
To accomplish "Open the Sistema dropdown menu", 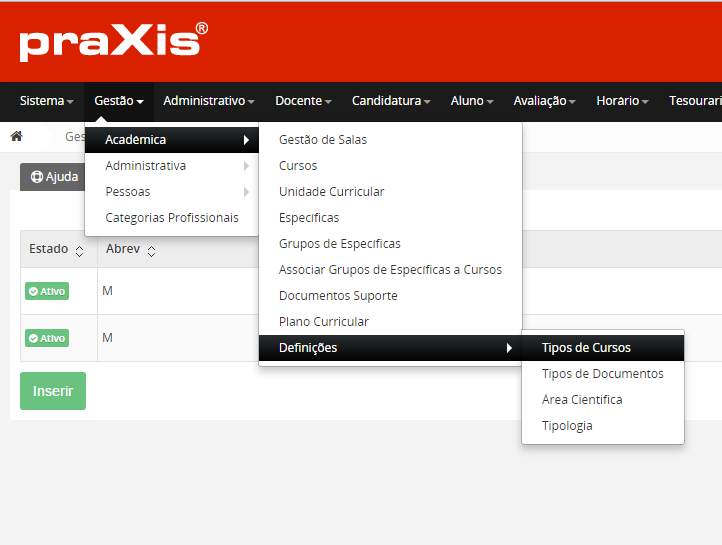I will coord(46,101).
